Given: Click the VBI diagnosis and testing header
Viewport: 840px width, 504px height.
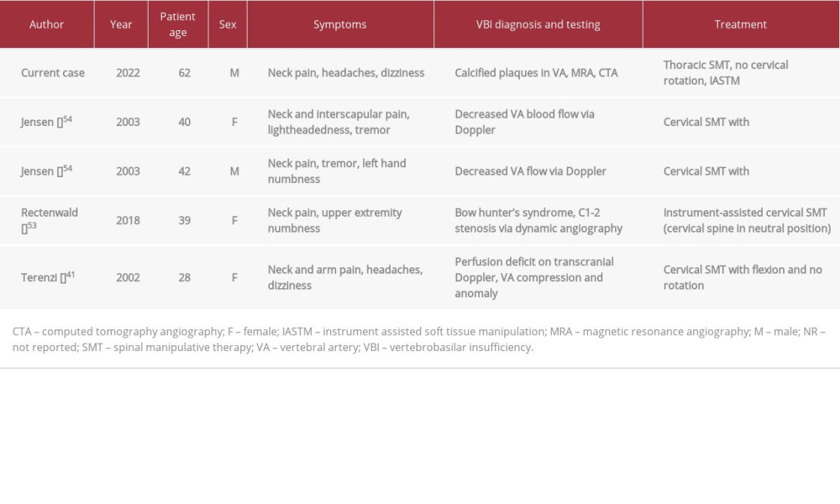Looking at the screenshot, I should click(x=538, y=24).
